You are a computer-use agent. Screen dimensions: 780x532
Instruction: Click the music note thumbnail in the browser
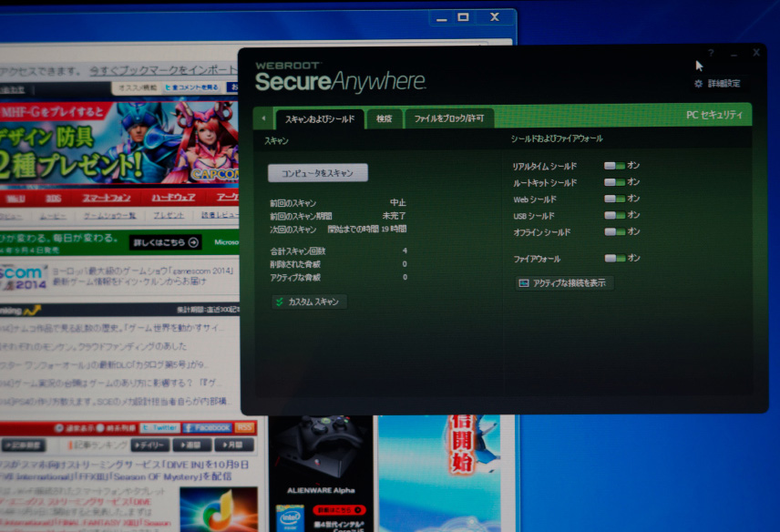tap(219, 509)
